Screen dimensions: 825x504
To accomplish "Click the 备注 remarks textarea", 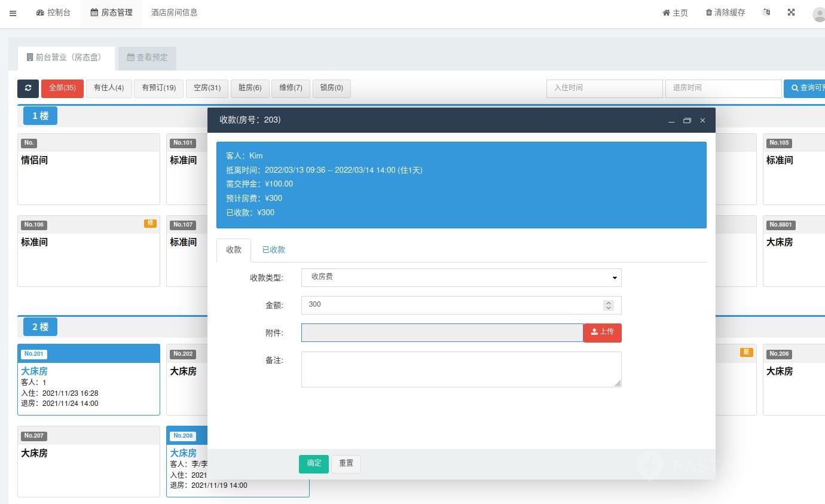I will (x=462, y=369).
